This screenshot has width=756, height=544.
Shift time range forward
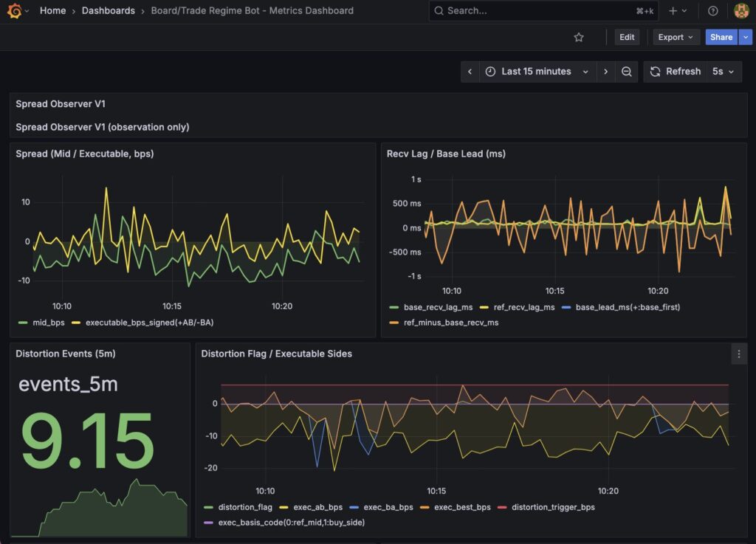click(x=605, y=72)
